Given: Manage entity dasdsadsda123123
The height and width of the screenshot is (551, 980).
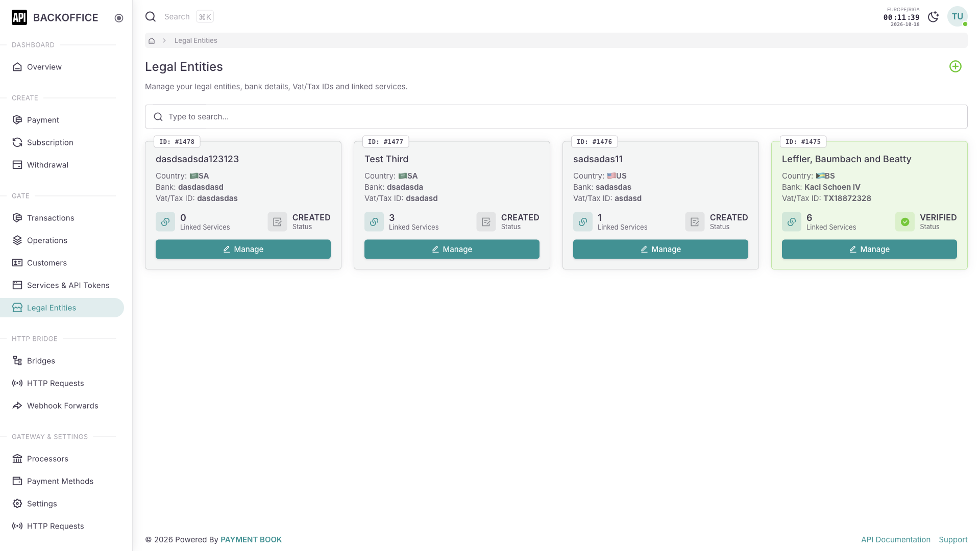Looking at the screenshot, I should 243,249.
